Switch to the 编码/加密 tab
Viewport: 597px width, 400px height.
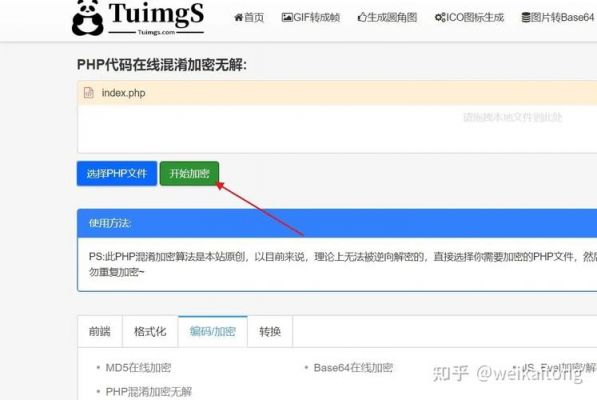(212, 331)
